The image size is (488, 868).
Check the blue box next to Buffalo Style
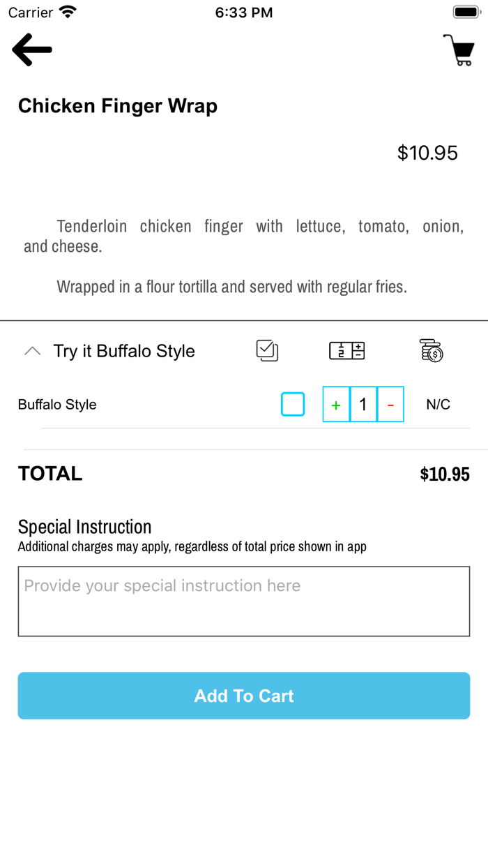[293, 404]
